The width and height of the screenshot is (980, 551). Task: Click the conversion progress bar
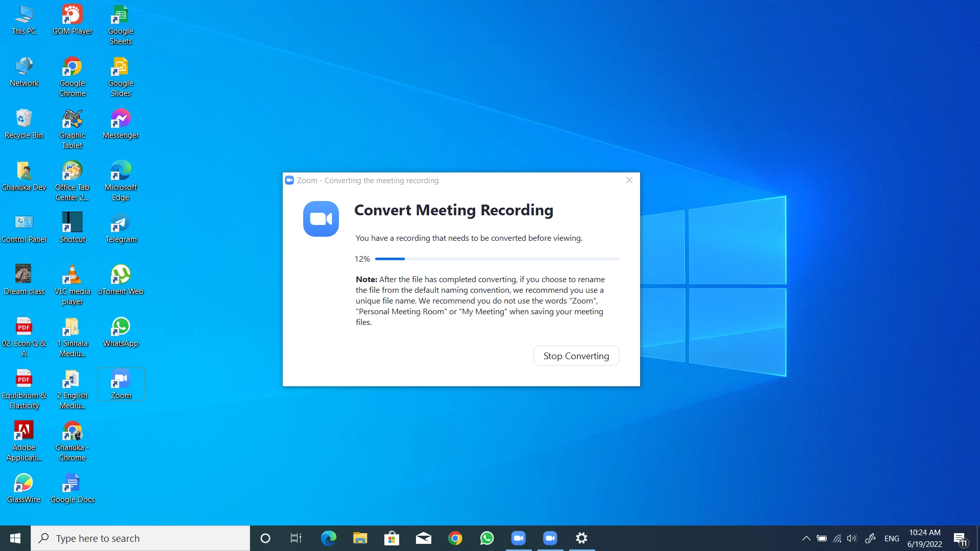point(497,259)
